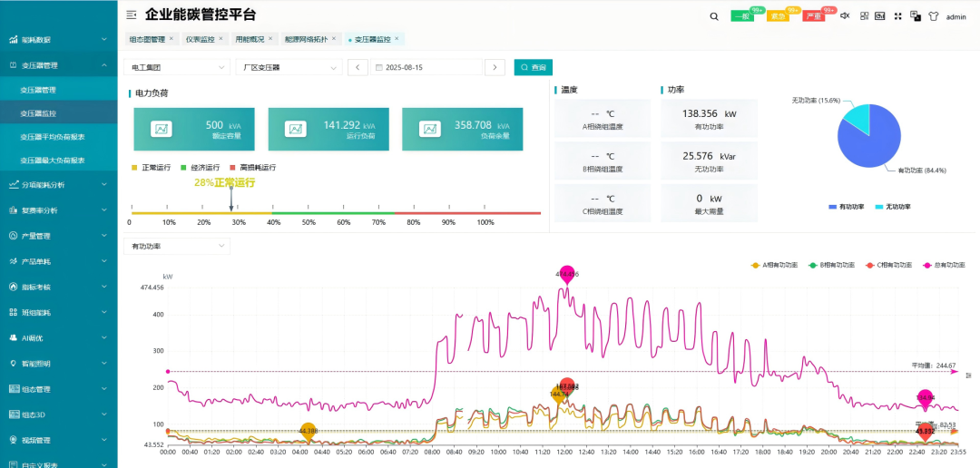The height and width of the screenshot is (468, 980).
Task: Open the theme T-shirt icon
Action: (933, 16)
